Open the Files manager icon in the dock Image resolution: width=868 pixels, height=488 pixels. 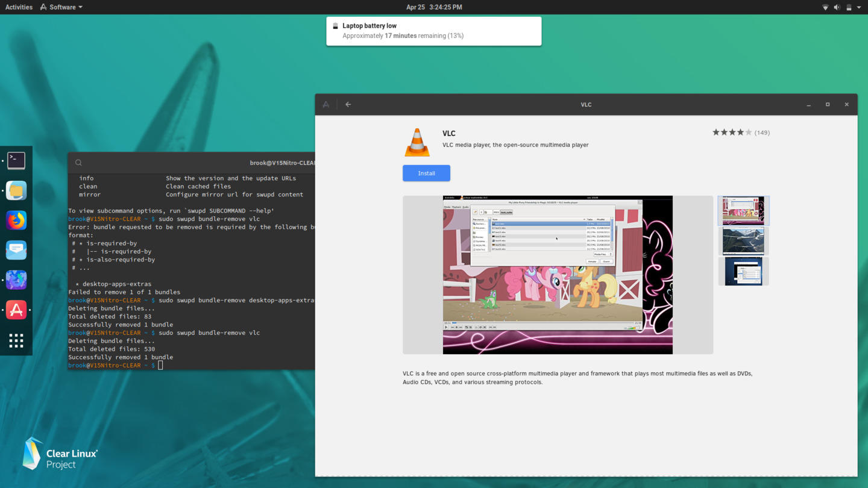click(16, 190)
